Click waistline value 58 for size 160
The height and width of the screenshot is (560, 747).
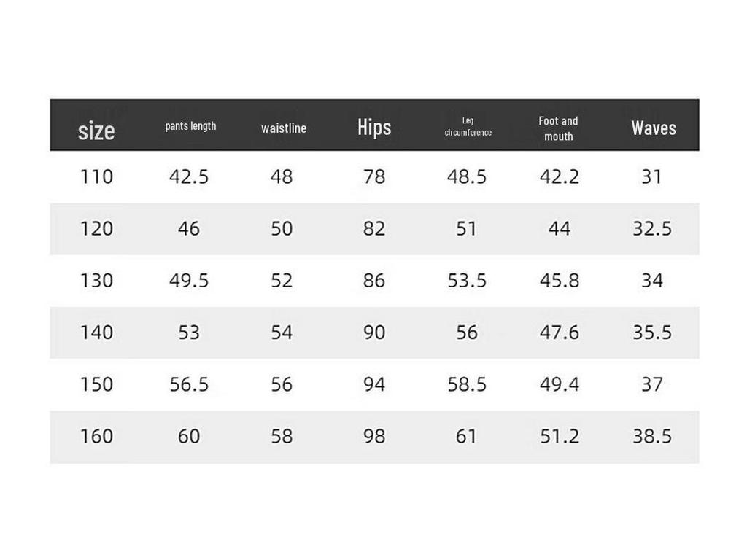pos(282,436)
